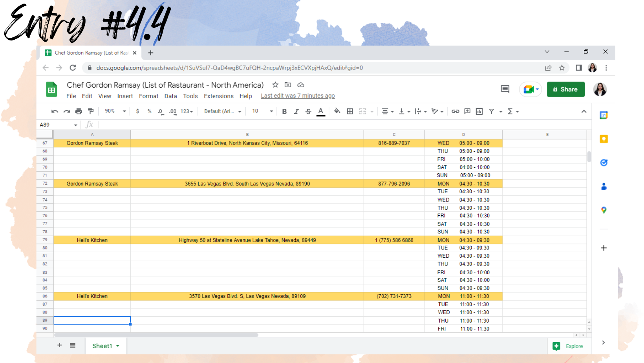Format as currency with dollar icon
The width and height of the screenshot is (644, 363).
coord(137,112)
